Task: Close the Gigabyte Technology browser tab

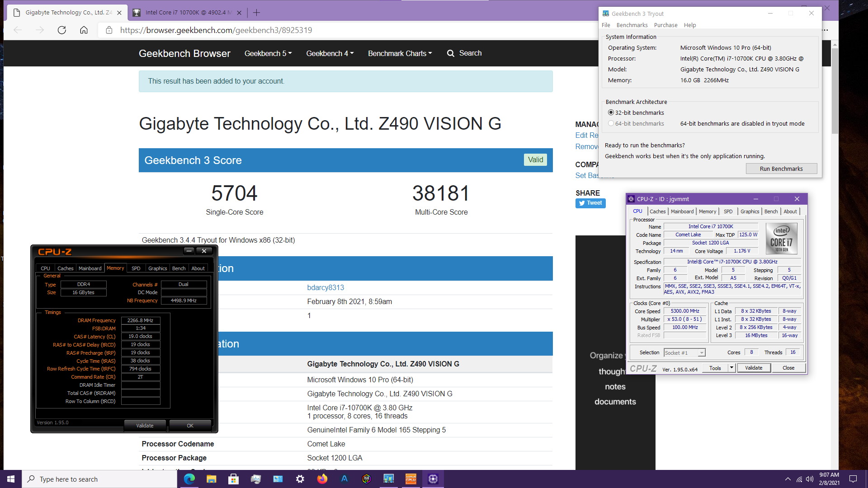Action: tap(119, 13)
